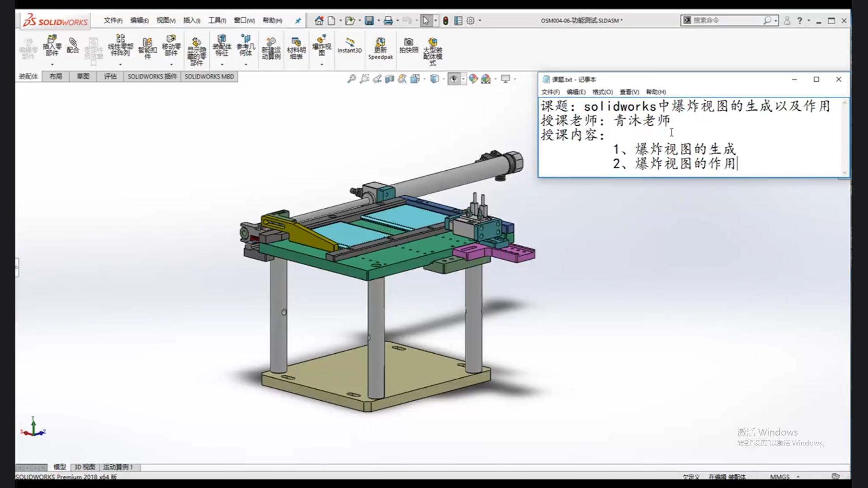Viewport: 868px width, 488px height.
Task: Open the 工具(T) menu in SolidWorks
Action: (217, 21)
